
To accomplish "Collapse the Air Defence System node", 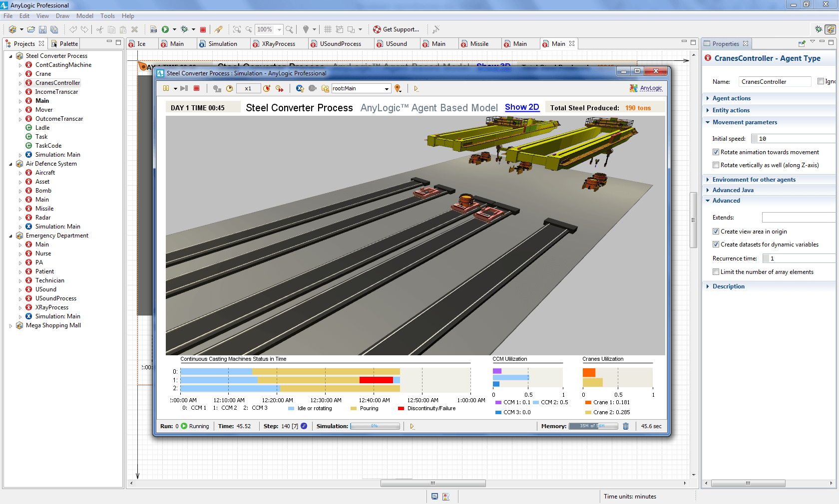I will click(10, 164).
